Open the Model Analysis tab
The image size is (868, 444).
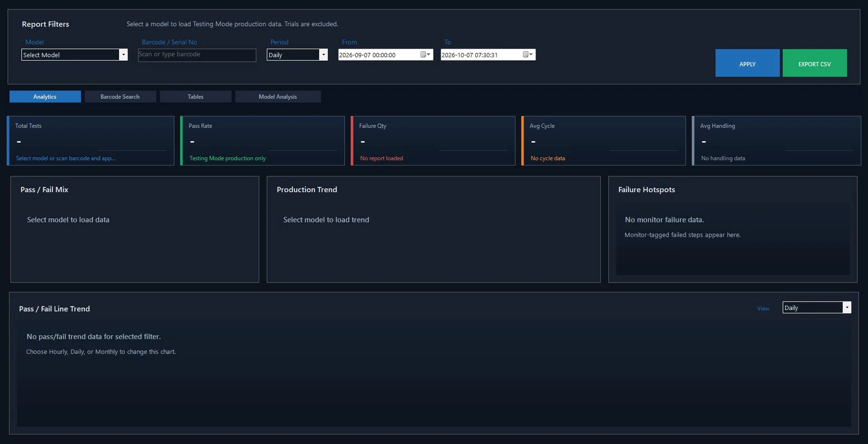278,97
